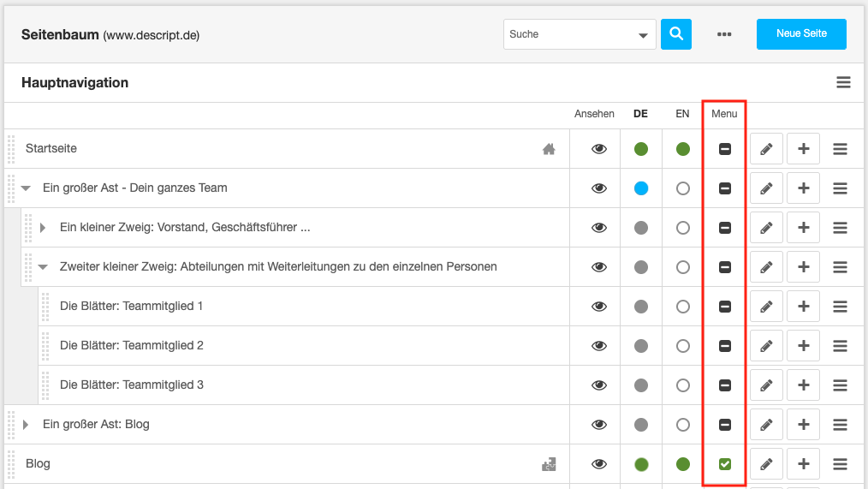Screen dimensions: 868x489
Task: Open the three-dots more options menu
Action: click(724, 34)
